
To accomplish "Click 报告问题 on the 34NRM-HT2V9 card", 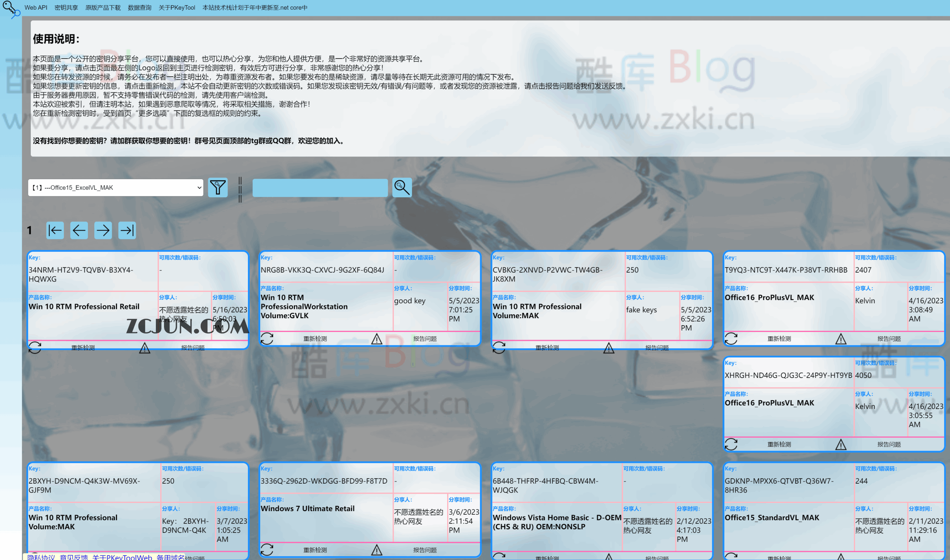I will point(193,347).
